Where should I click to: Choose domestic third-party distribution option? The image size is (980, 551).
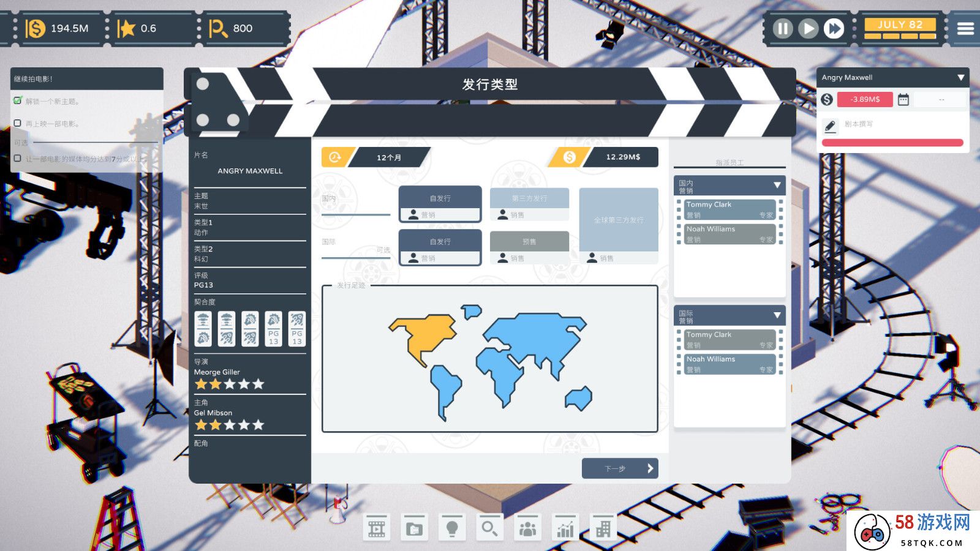click(x=529, y=204)
